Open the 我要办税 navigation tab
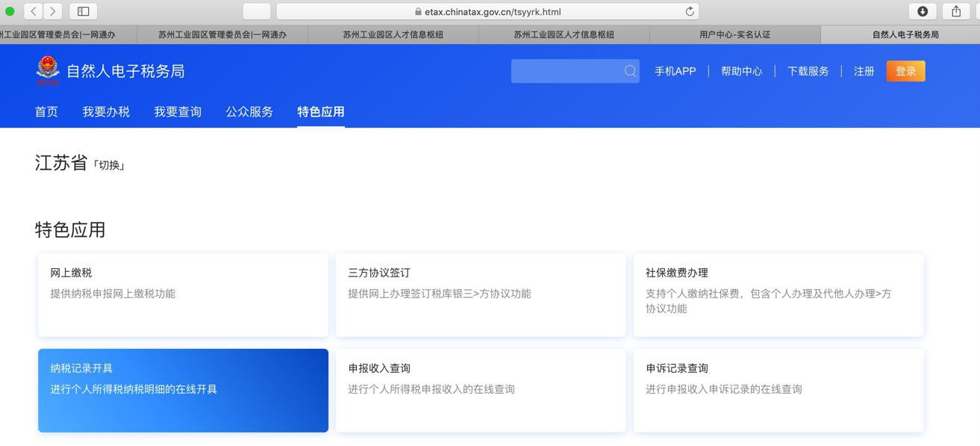980x446 pixels. click(x=106, y=112)
